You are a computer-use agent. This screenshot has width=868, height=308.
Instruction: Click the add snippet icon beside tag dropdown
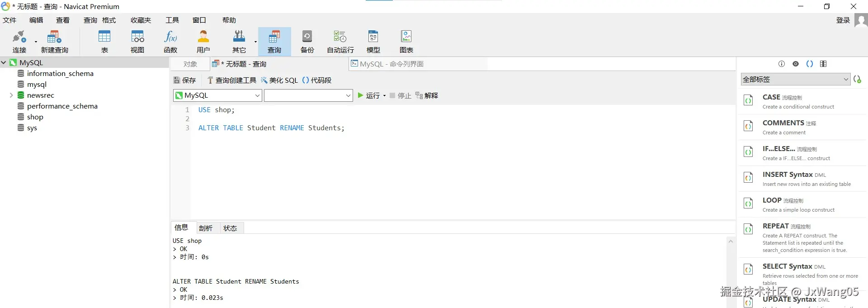click(857, 79)
